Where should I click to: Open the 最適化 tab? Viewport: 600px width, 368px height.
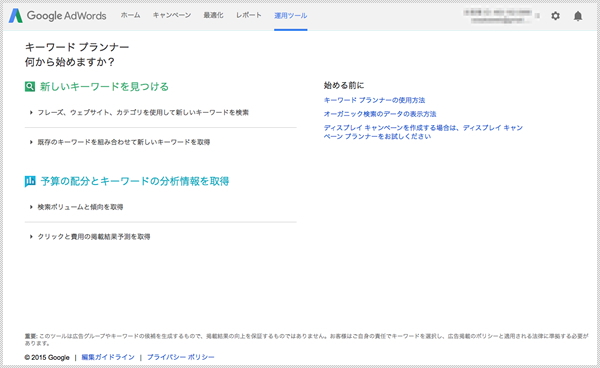point(213,15)
